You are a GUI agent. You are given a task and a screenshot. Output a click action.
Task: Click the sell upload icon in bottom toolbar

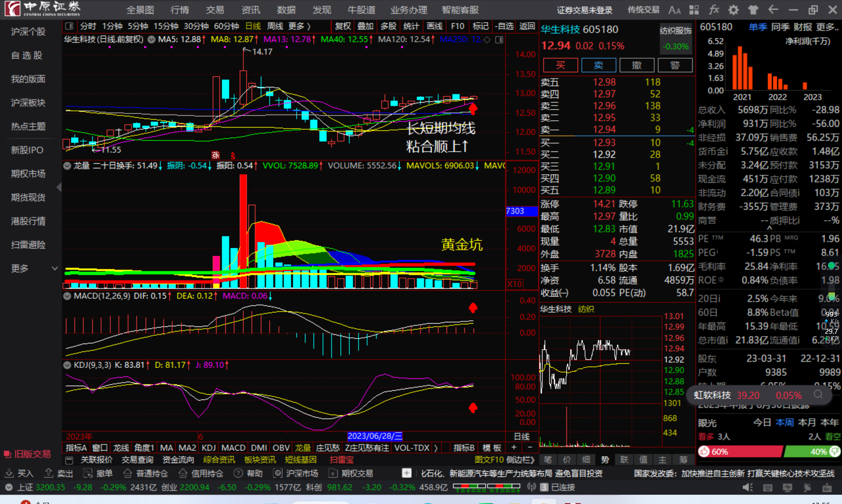(x=49, y=473)
